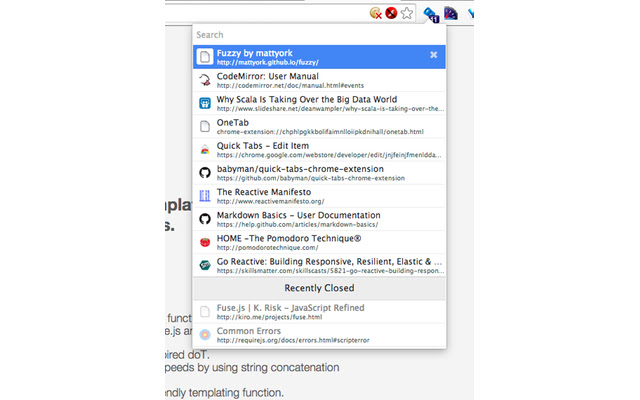This screenshot has height=400, width=640.
Task: Click the Recently Closed section header
Action: pyautogui.click(x=319, y=288)
